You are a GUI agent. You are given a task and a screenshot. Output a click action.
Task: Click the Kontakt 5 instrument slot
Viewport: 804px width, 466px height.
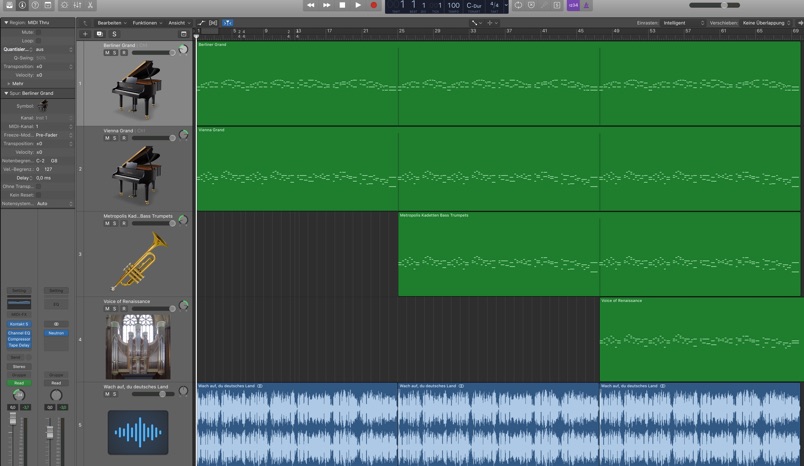19,324
